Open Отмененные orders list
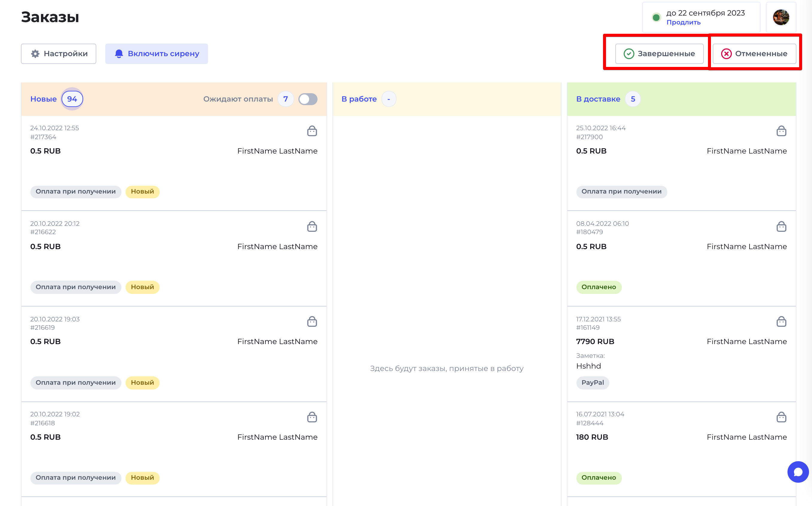This screenshot has width=812, height=506. pyautogui.click(x=754, y=53)
